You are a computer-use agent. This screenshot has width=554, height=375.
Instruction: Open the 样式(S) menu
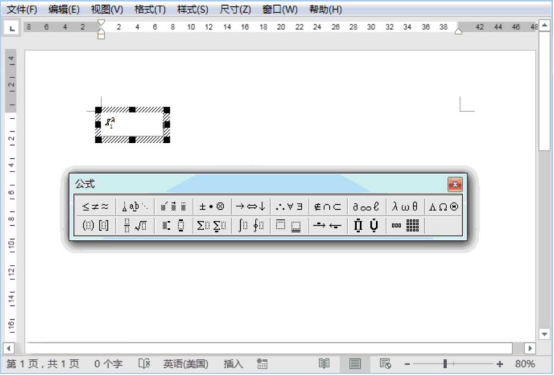pos(193,9)
